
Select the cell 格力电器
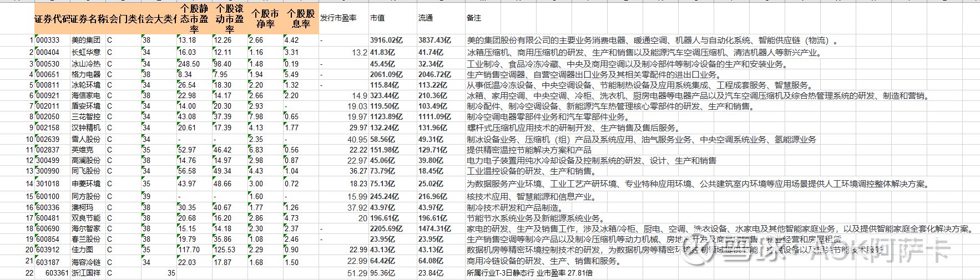[86, 74]
